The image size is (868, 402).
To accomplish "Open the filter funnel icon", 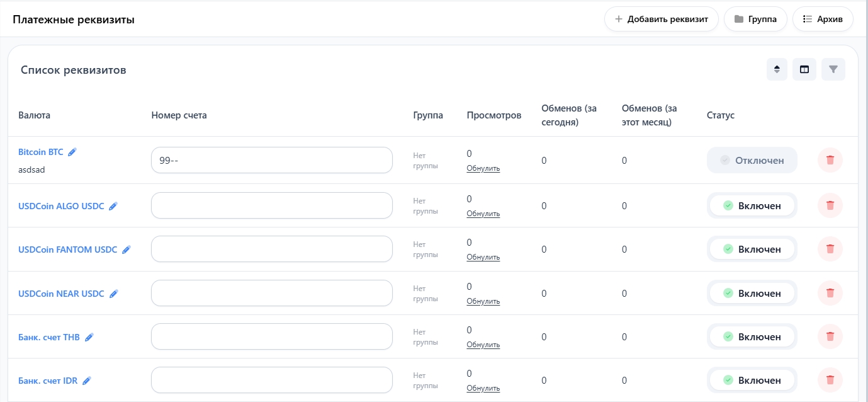I will [833, 69].
